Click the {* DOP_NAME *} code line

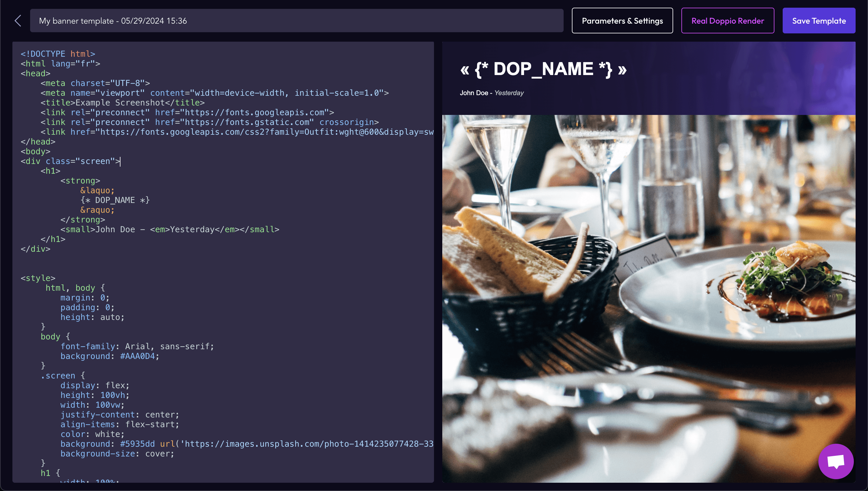pos(115,200)
